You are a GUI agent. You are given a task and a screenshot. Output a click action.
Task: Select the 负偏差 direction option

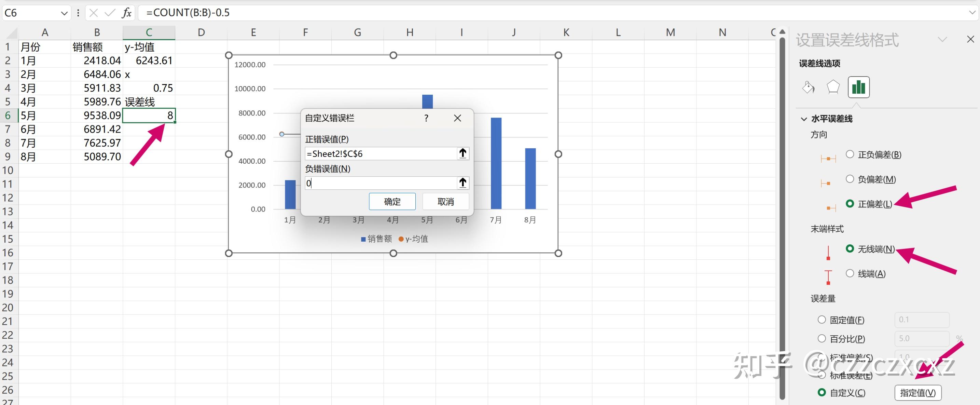pyautogui.click(x=850, y=179)
